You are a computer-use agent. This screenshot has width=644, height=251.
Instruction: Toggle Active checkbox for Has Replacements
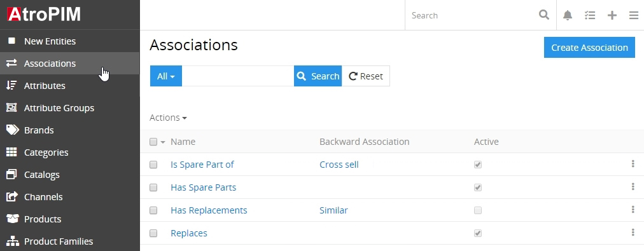tap(478, 210)
